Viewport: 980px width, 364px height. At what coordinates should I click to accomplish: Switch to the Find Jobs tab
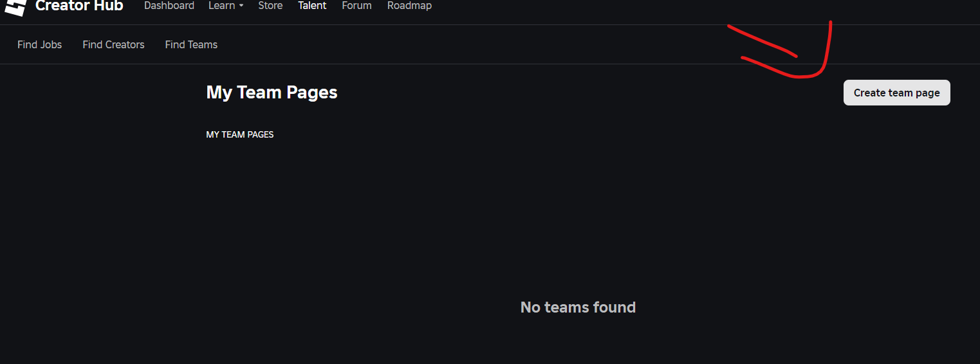(x=40, y=44)
